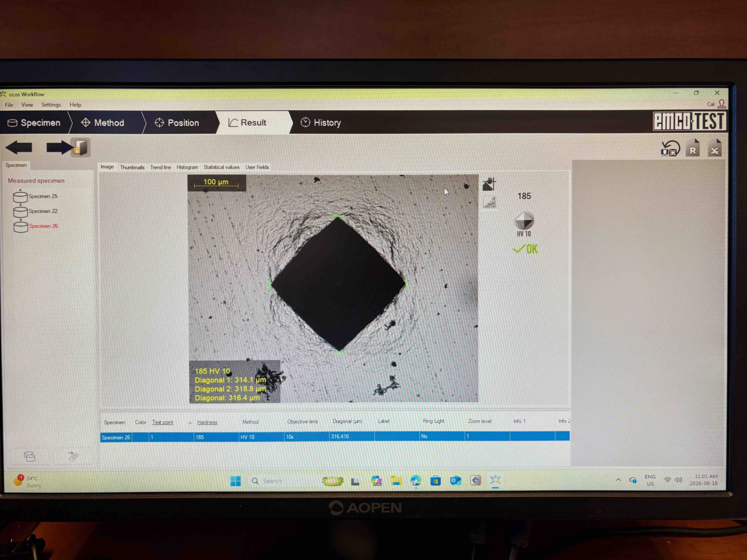Image resolution: width=747 pixels, height=560 pixels.
Task: Advance with the right arrow button
Action: pos(60,148)
